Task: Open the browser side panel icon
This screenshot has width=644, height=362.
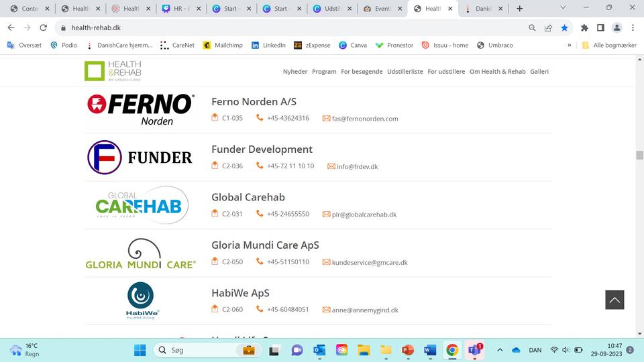Action: (x=600, y=27)
